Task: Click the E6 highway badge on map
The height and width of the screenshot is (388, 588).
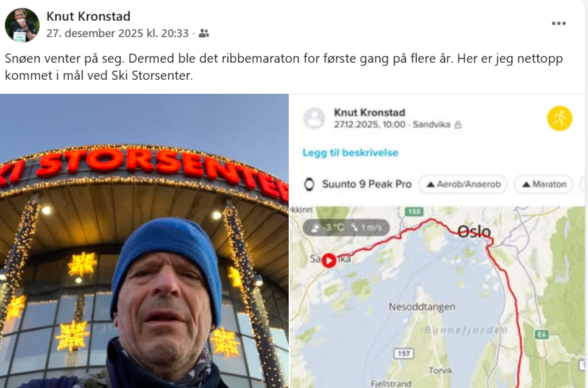Action: click(542, 334)
